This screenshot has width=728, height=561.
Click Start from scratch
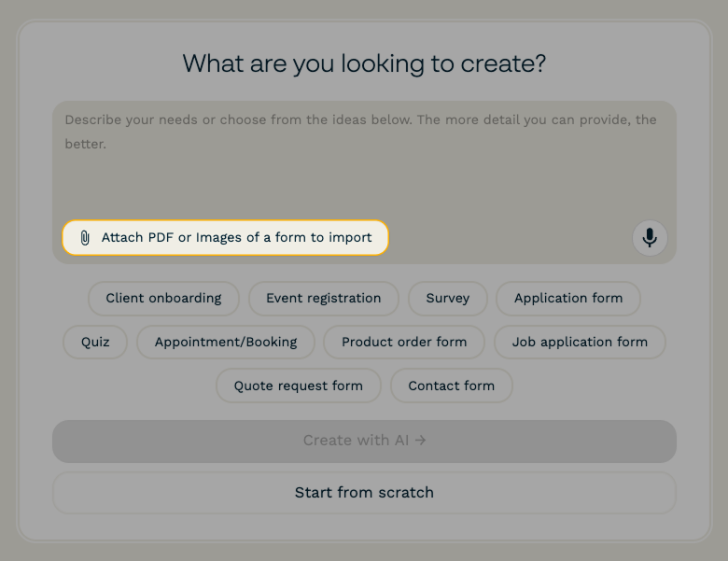(x=364, y=493)
